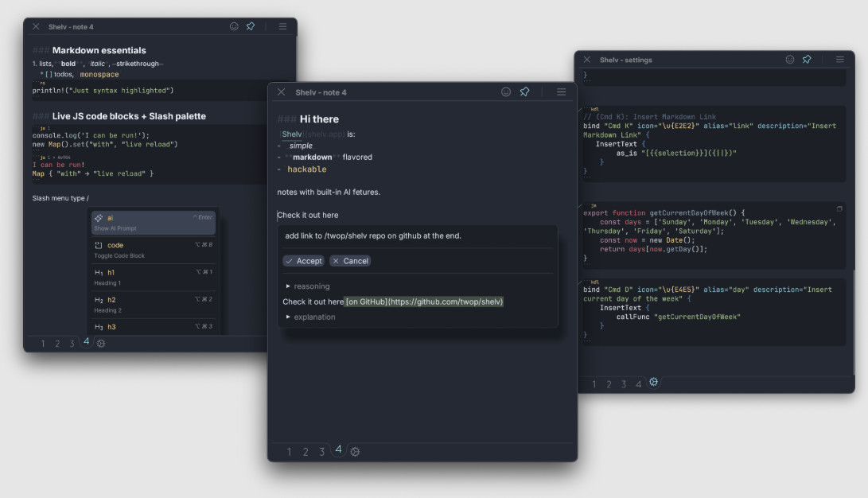
Task: Go to note 1 in Markdown essentials window
Action: pyautogui.click(x=43, y=344)
